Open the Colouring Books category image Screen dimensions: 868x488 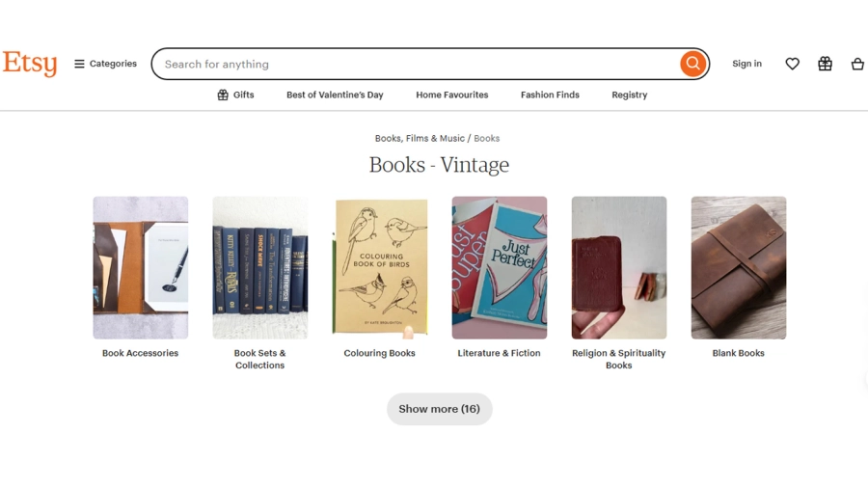tap(380, 267)
